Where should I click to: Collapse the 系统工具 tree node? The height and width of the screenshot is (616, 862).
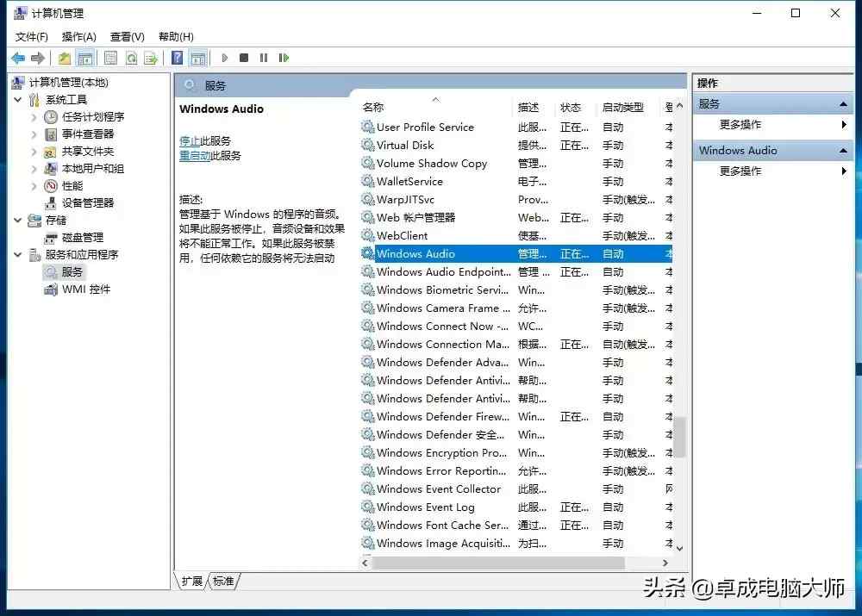17,99
